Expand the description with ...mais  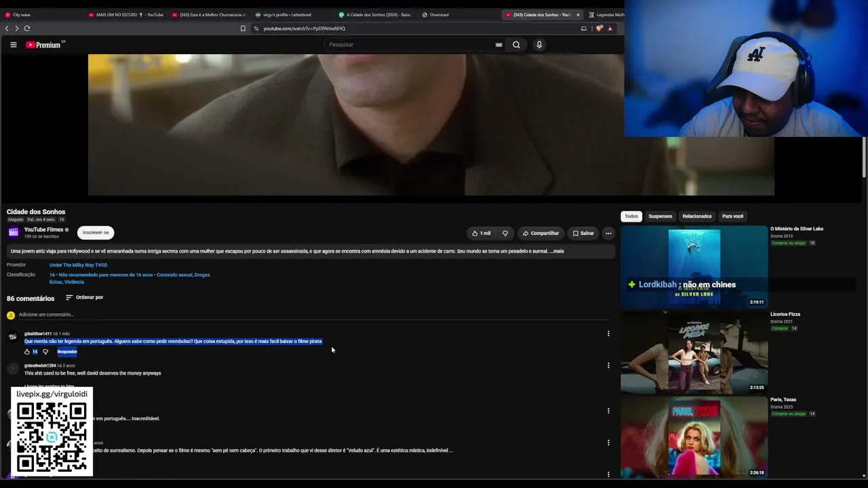click(x=556, y=251)
